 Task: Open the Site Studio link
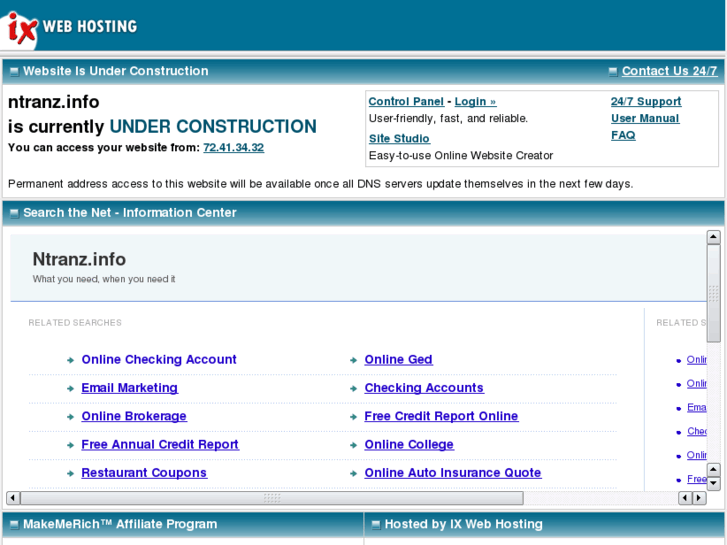coord(399,139)
